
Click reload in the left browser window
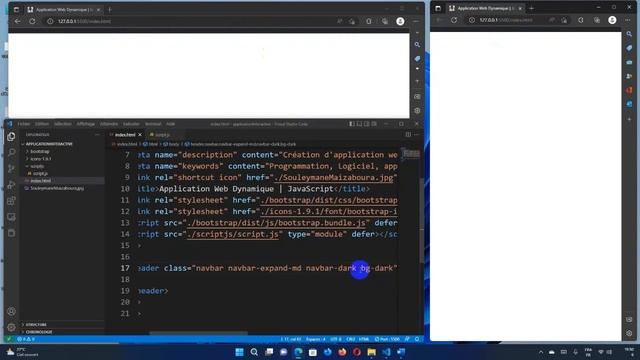(x=32, y=21)
